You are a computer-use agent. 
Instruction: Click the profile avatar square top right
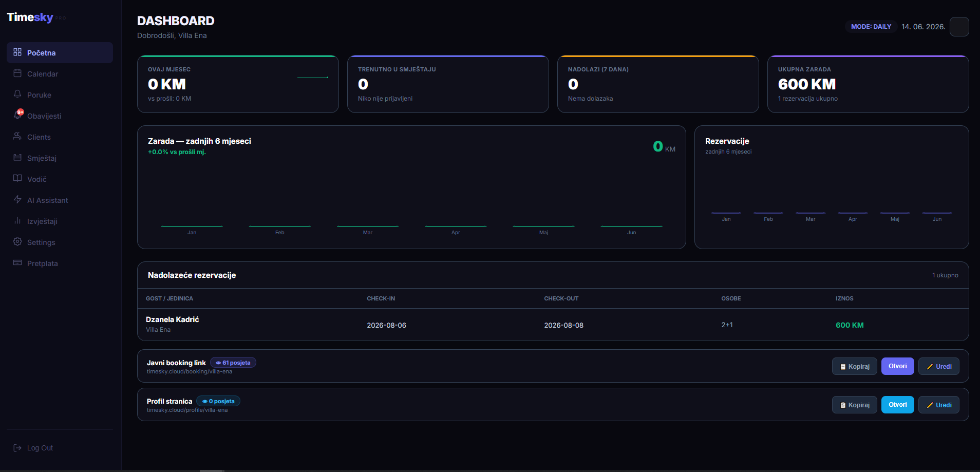pos(959,27)
